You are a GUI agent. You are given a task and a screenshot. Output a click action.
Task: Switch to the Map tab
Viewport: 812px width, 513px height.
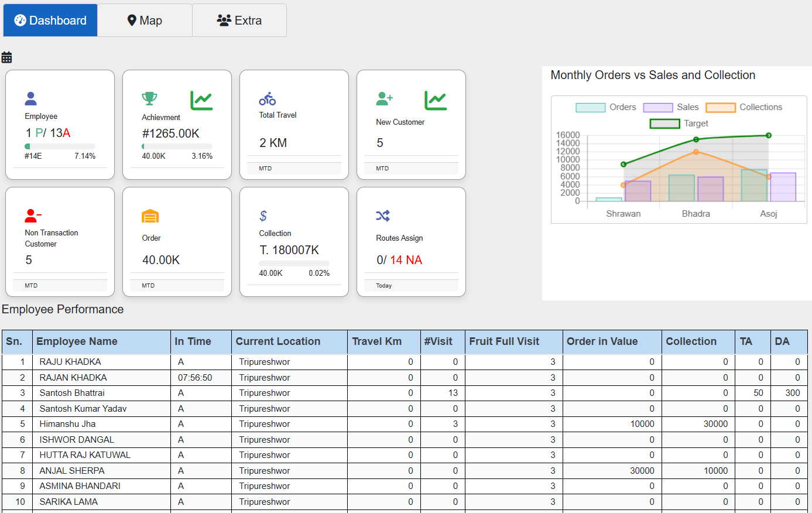pos(145,20)
